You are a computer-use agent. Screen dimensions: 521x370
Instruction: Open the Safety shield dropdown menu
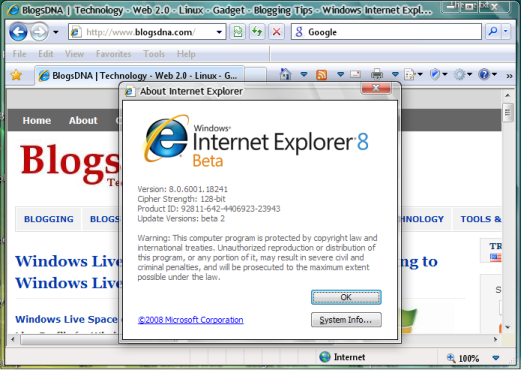438,74
